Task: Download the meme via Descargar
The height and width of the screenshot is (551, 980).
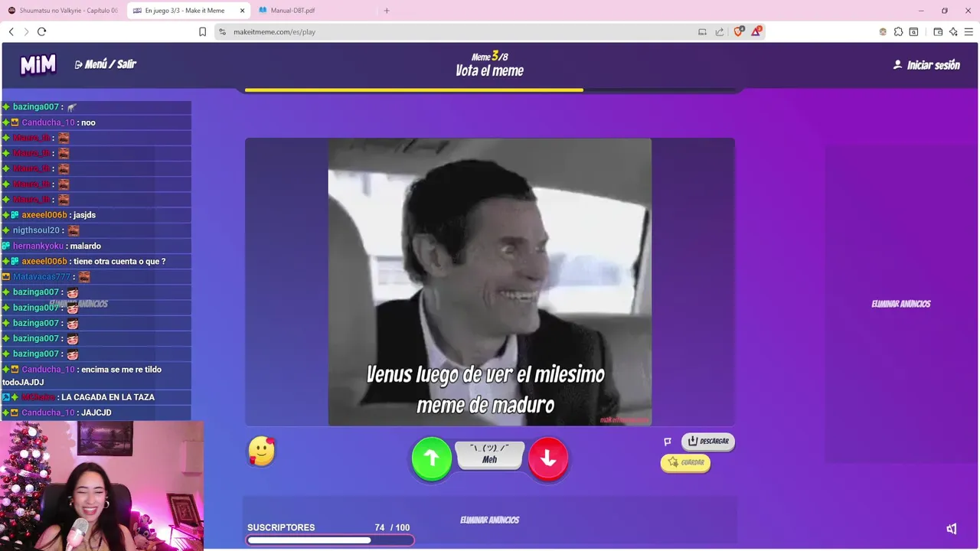Action: click(x=708, y=442)
